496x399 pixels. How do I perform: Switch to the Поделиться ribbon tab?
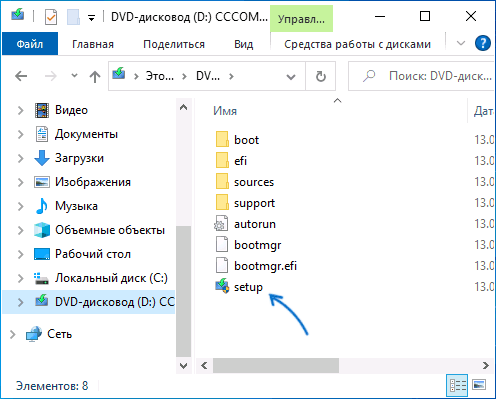click(174, 44)
